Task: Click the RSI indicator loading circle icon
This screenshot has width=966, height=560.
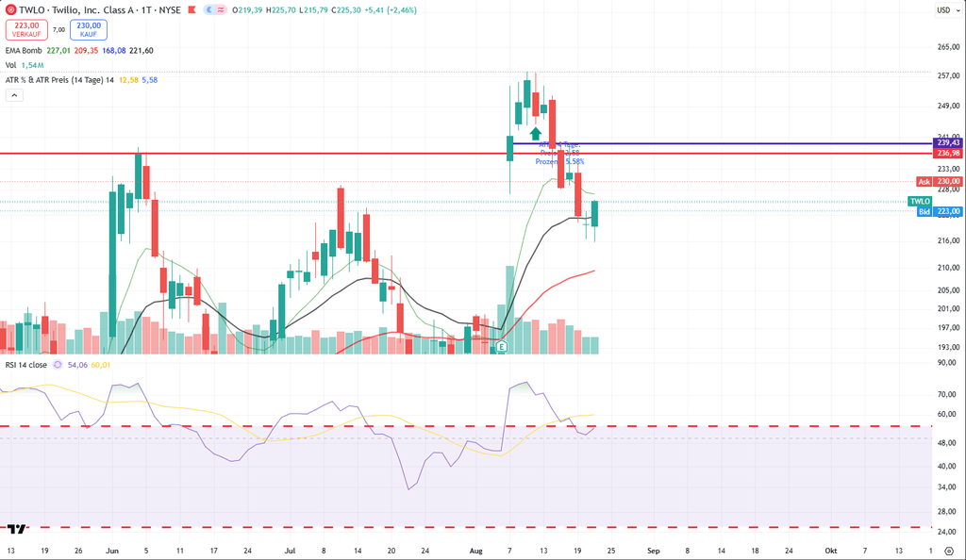Action: point(58,365)
